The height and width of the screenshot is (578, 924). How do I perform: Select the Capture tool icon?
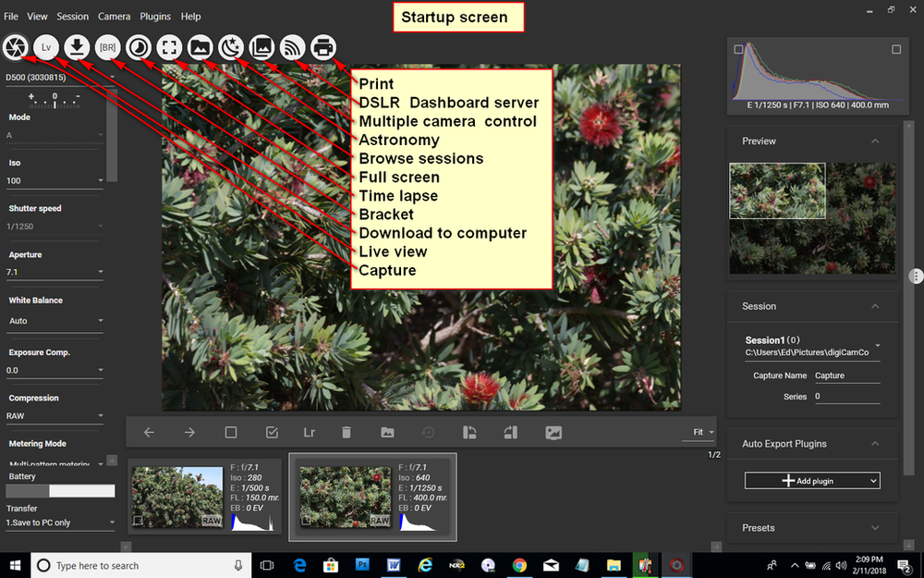click(x=15, y=47)
